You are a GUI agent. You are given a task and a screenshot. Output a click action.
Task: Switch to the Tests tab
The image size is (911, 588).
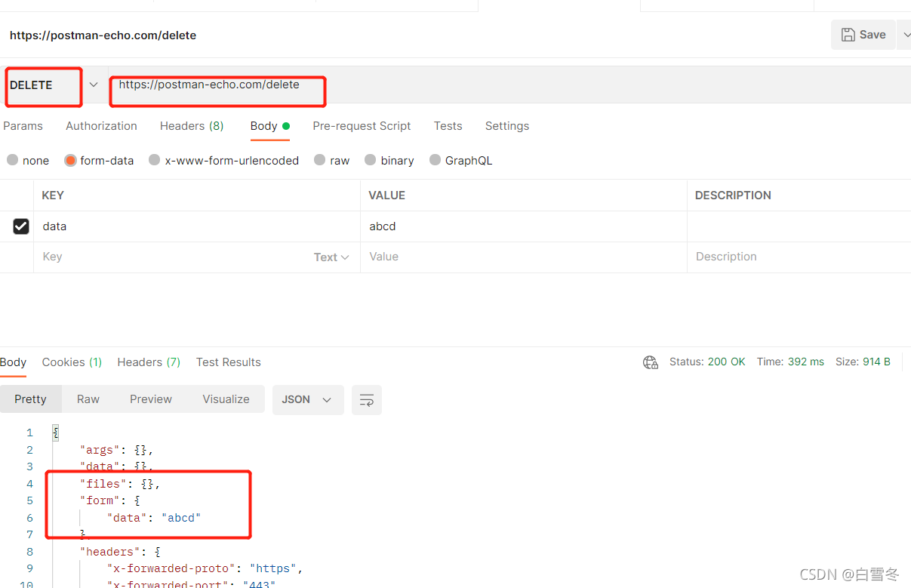pyautogui.click(x=448, y=126)
